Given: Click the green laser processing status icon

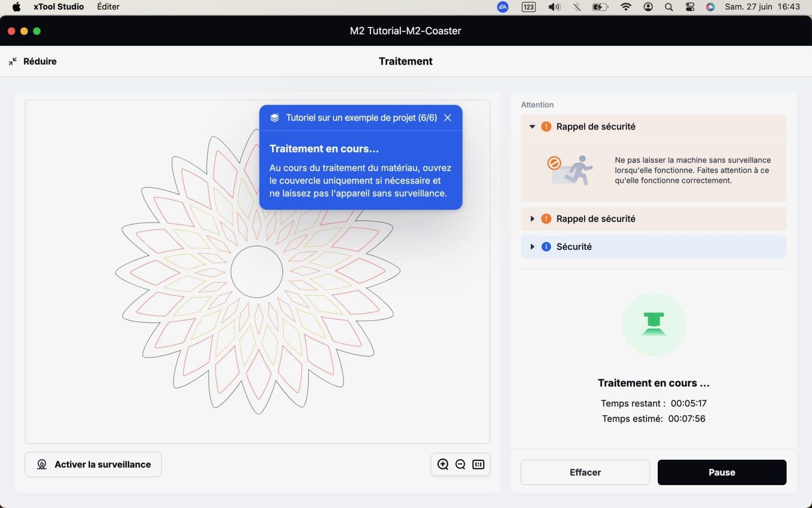Looking at the screenshot, I should pyautogui.click(x=654, y=325).
